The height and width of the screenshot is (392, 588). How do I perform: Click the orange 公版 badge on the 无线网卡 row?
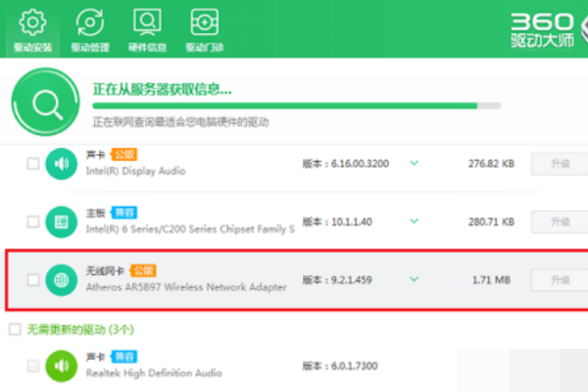[x=143, y=270]
